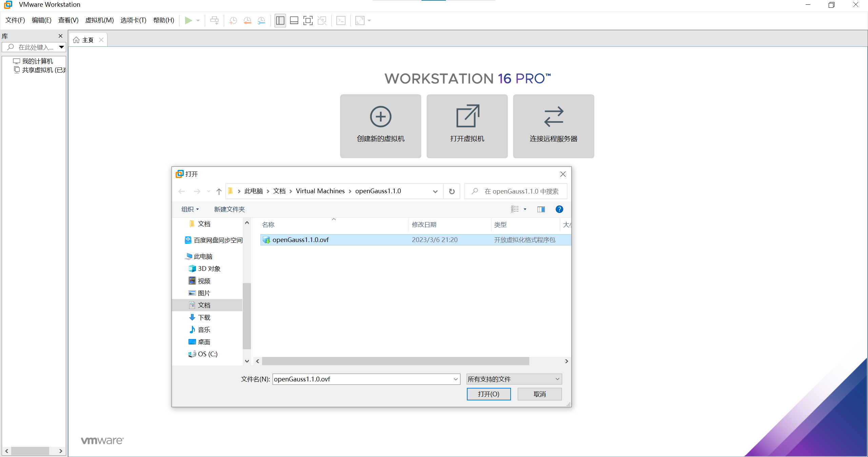Screen dimensions: 868x457
Task: Open the stretch display dropdown arrow
Action: pyautogui.click(x=369, y=21)
